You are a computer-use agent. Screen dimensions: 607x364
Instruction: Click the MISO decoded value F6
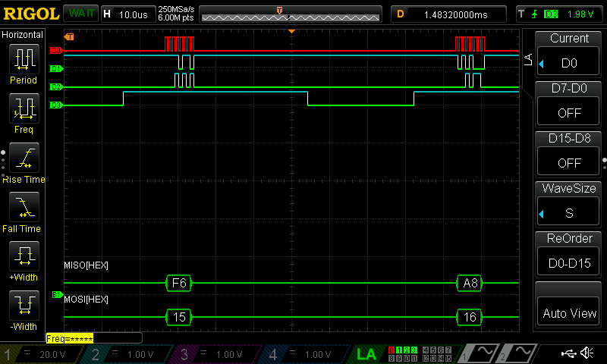[179, 284]
